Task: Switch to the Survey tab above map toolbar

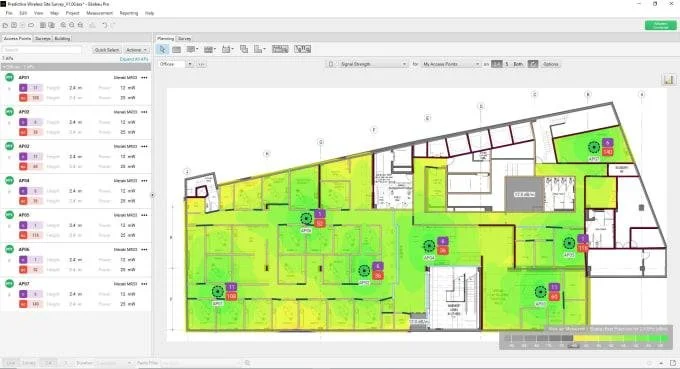Action: point(184,39)
